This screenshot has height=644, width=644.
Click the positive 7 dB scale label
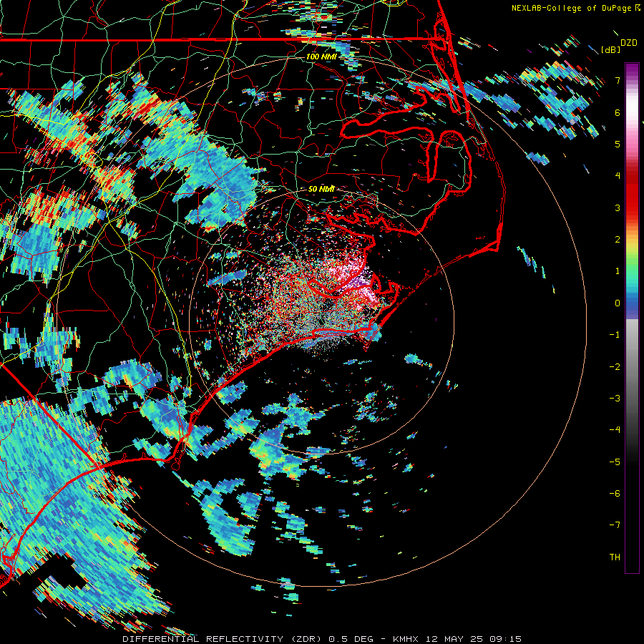click(618, 80)
